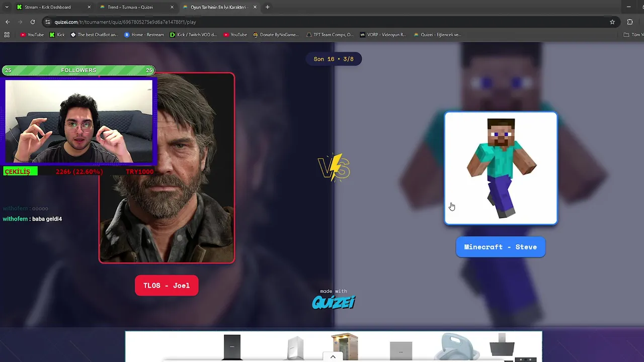Click the TRY1000 goal text
The height and width of the screenshot is (362, 644).
tap(139, 171)
